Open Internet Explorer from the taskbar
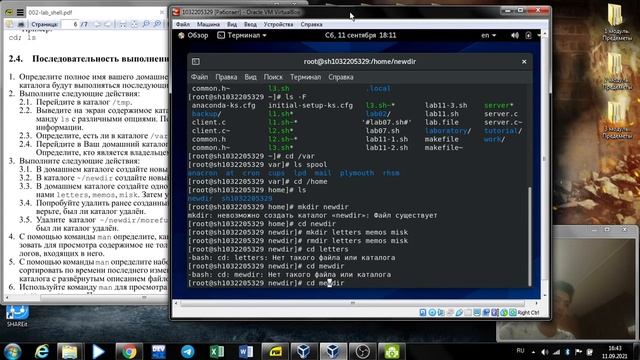Viewport: 640px width, 360px height. click(41, 351)
